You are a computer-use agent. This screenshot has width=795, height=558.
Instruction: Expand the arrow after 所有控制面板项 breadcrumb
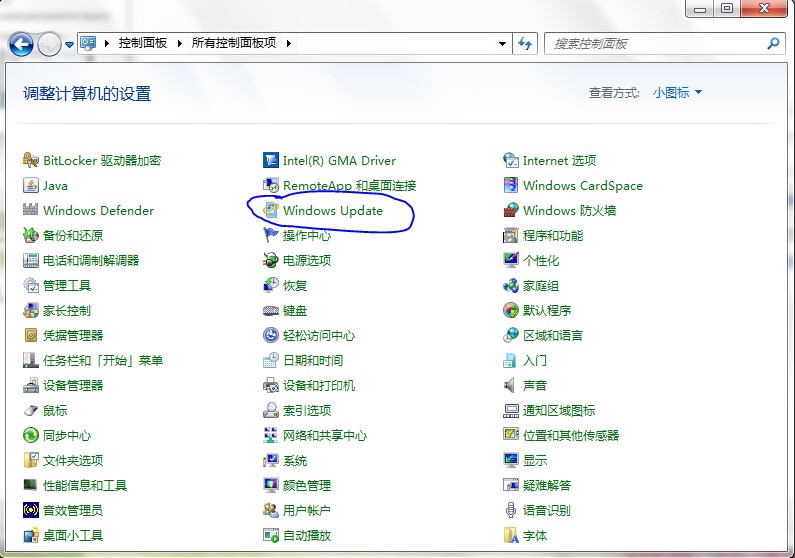click(x=288, y=44)
